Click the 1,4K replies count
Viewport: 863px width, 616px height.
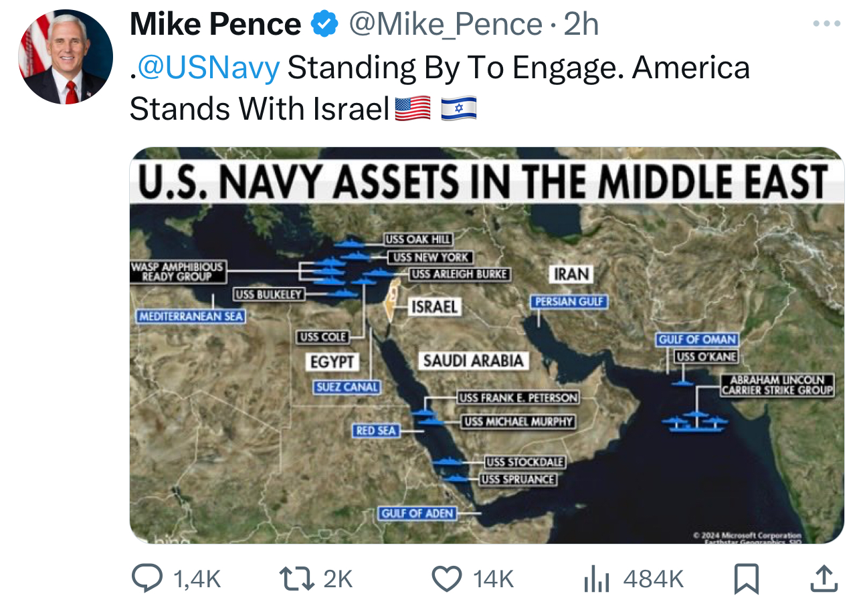[x=197, y=579]
